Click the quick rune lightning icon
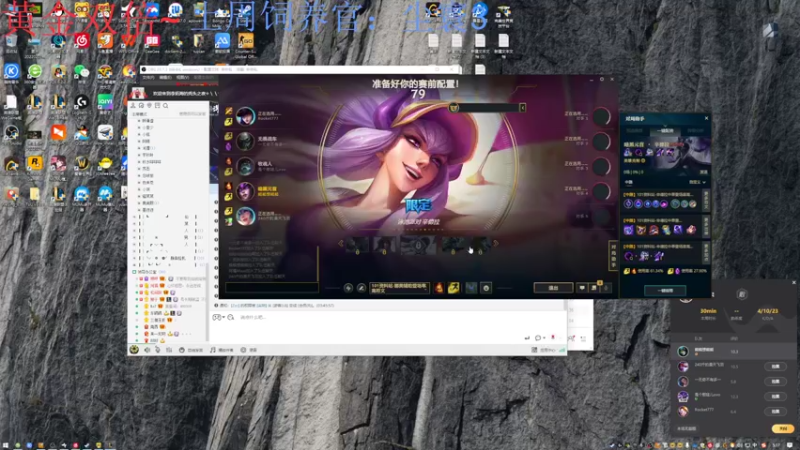Image resolution: width=800 pixels, height=450 pixels. [x=348, y=288]
